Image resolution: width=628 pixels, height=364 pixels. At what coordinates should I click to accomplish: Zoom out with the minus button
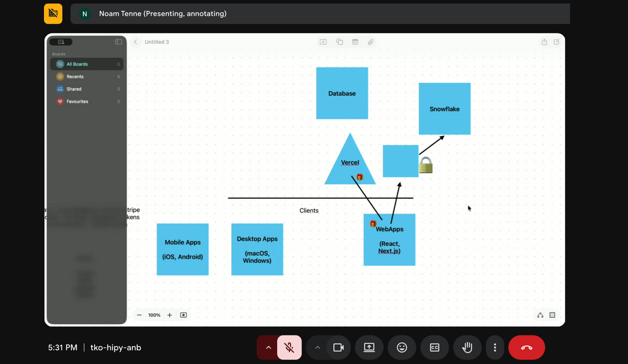click(139, 315)
